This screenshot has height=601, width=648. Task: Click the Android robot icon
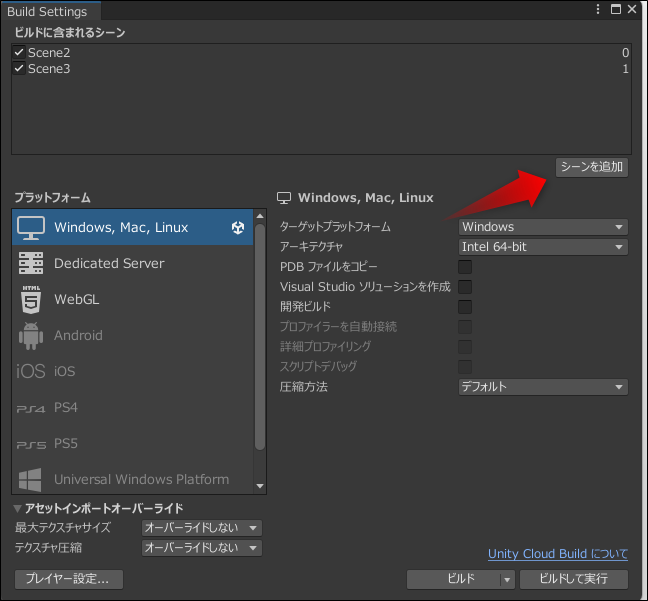tap(31, 336)
